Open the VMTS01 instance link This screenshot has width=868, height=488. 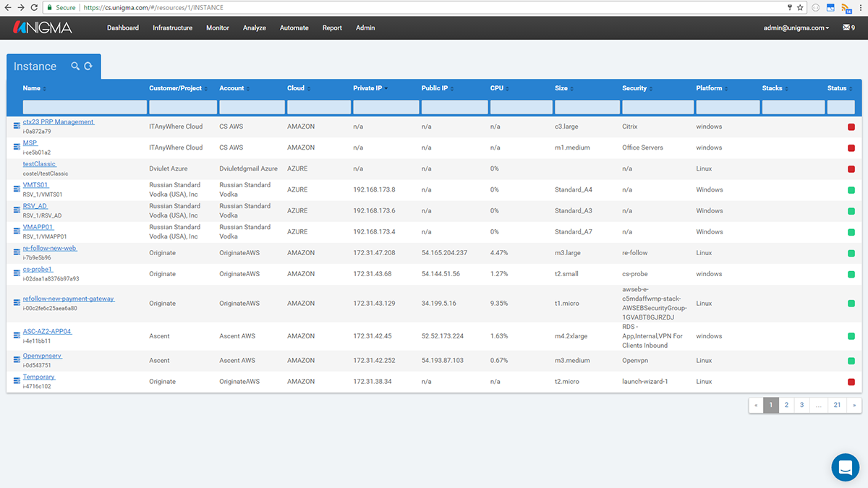(36, 185)
